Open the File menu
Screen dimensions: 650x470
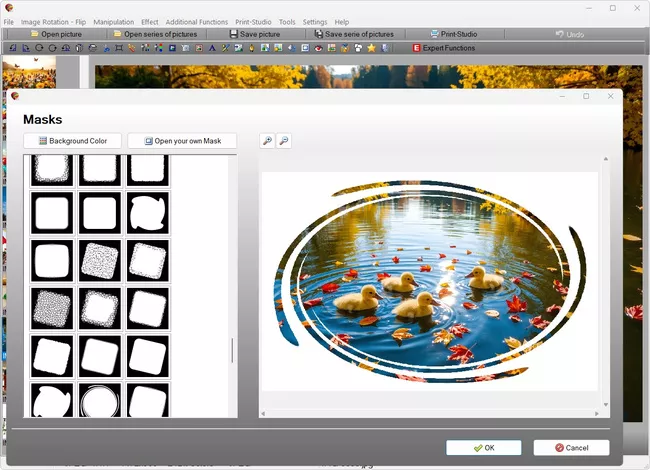pyautogui.click(x=9, y=22)
